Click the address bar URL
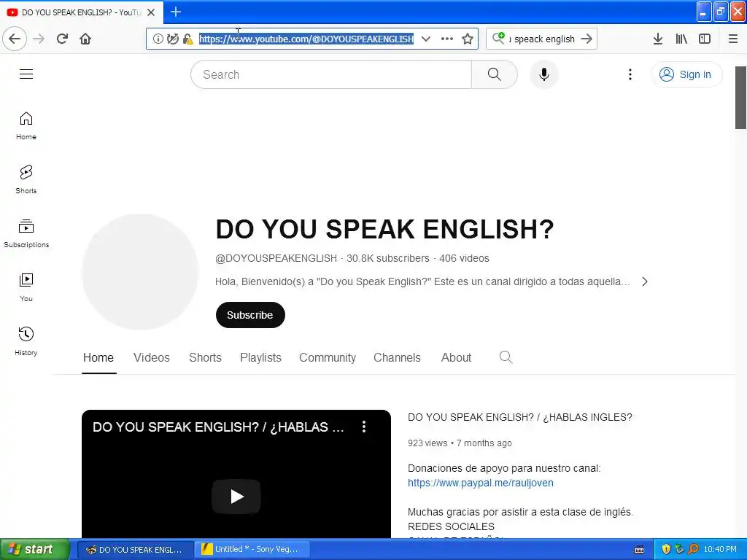 (x=306, y=39)
